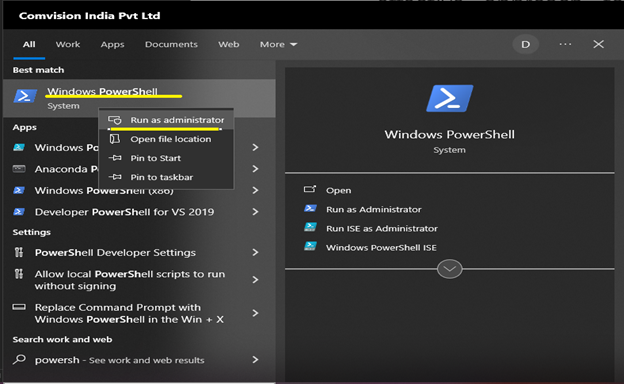The width and height of the screenshot is (624, 384).
Task: Click the large PowerShell logo in preview pane
Action: (450, 98)
